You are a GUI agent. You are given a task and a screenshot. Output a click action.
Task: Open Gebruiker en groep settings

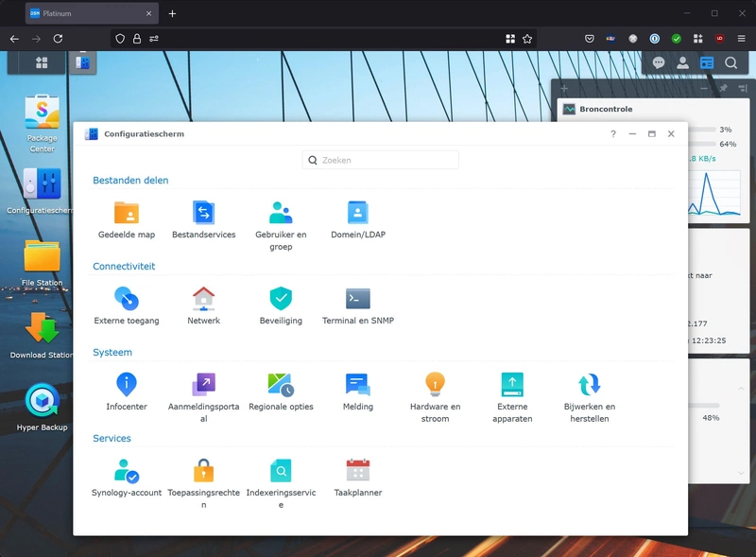click(x=280, y=210)
